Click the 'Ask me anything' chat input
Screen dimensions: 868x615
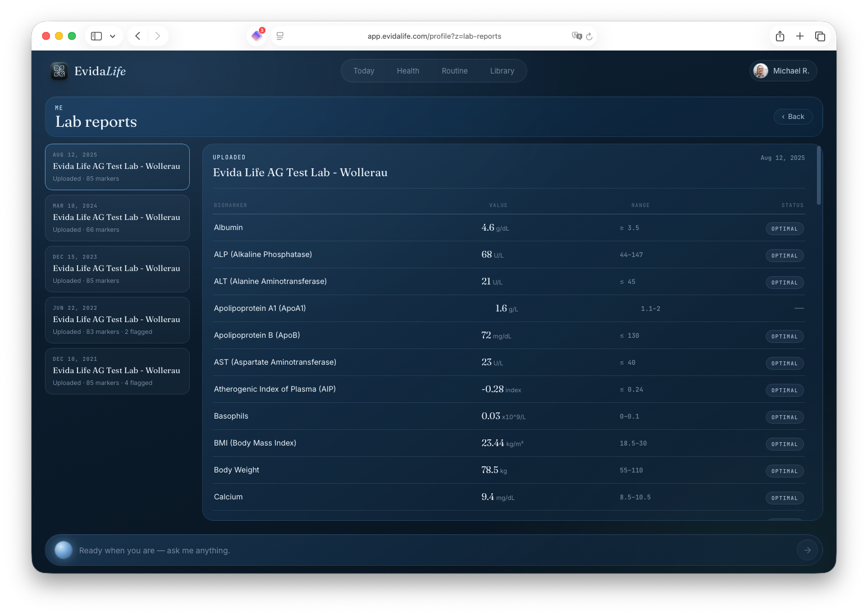coord(434,550)
